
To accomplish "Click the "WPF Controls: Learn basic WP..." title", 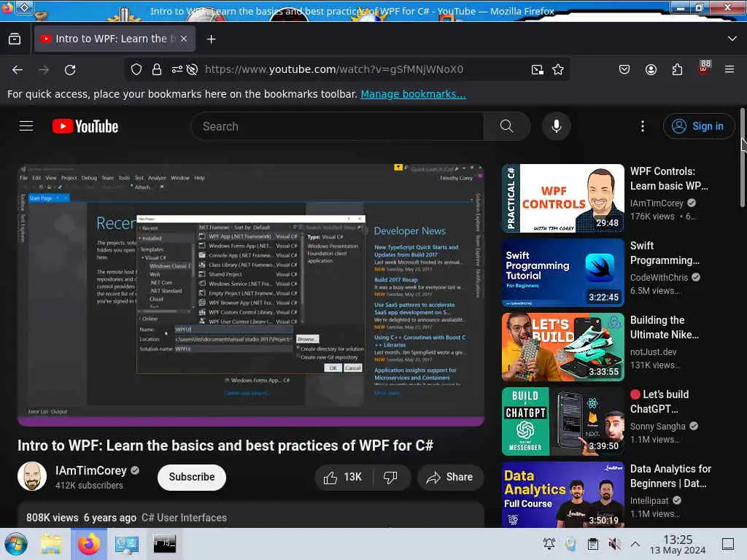I will click(x=670, y=179).
